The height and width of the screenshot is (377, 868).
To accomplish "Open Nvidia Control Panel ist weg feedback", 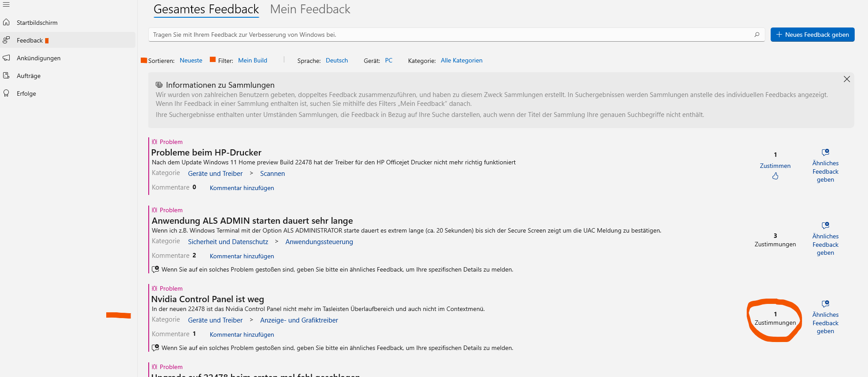I will [208, 299].
